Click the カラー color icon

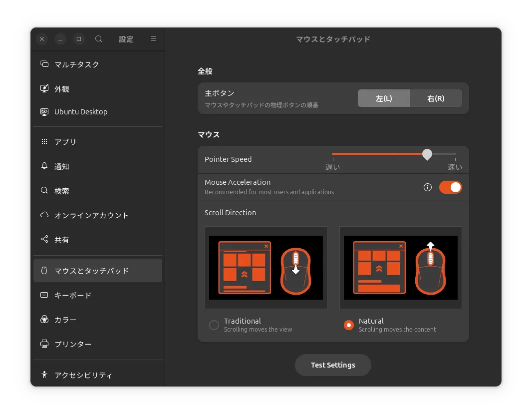click(x=44, y=320)
